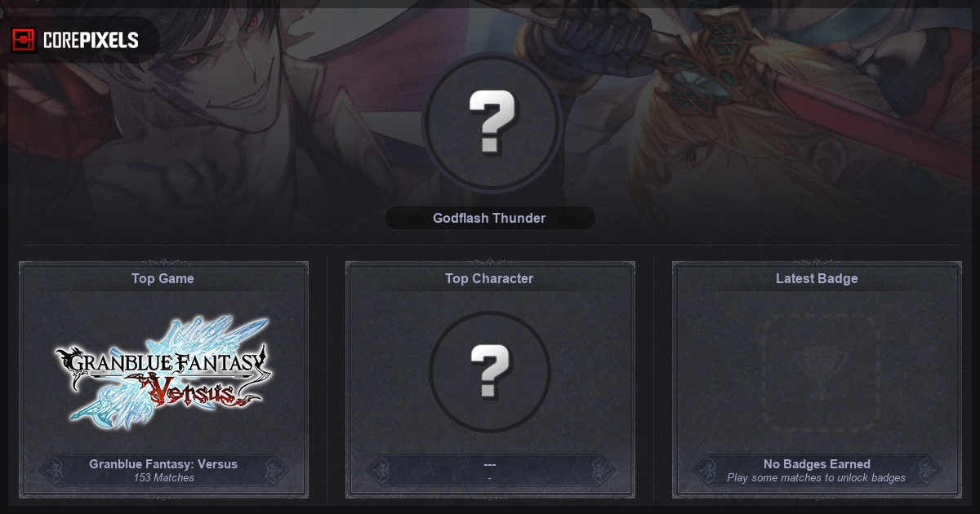Click the Top Character question mark portrait
Viewport: 980px width, 514px height.
coord(490,371)
